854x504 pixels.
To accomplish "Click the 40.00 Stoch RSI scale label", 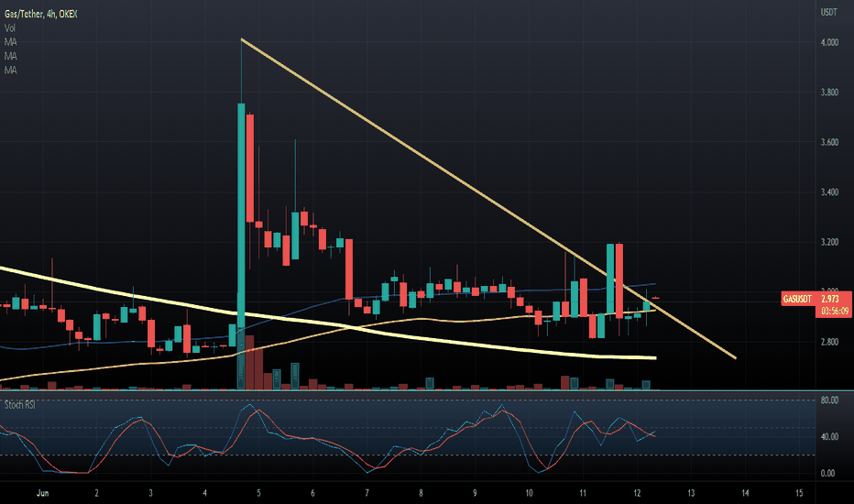I will [829, 437].
